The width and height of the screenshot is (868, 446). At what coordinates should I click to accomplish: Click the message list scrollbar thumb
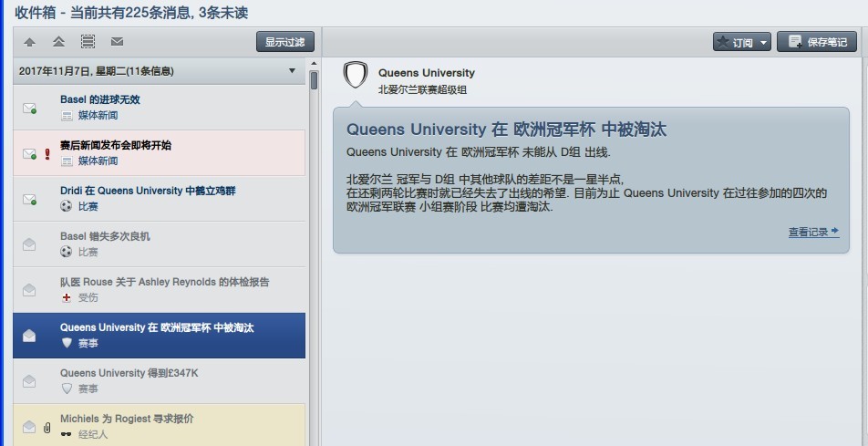314,80
